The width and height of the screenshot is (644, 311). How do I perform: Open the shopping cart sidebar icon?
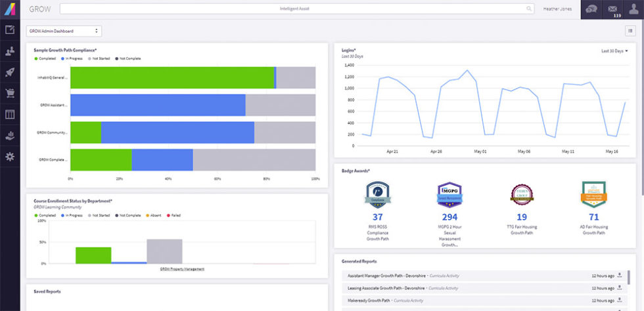coord(10,93)
